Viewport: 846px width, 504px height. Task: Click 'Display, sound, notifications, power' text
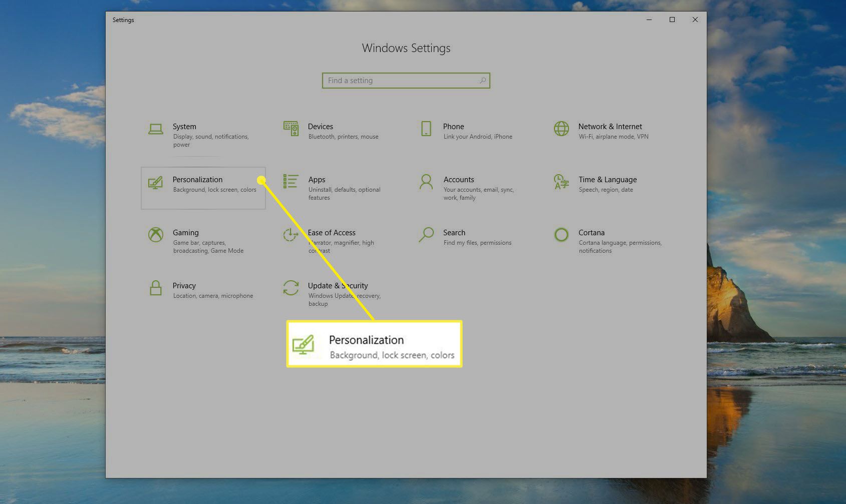(x=211, y=141)
